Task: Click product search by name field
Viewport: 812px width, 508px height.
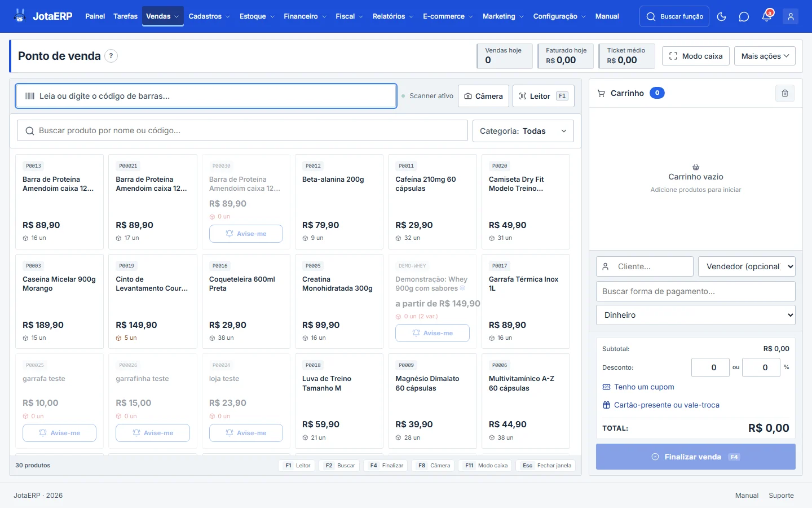Action: point(242,130)
